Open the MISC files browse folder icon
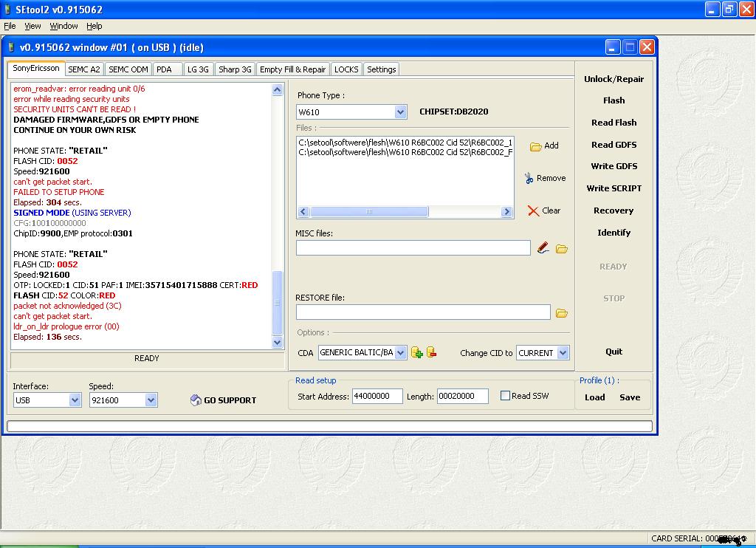 561,249
